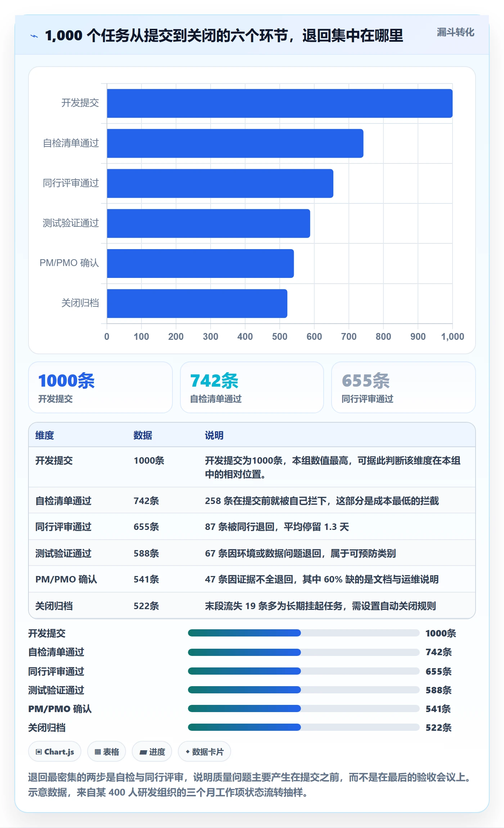Screen dimensions: 504x828
Task: Click the 关闭归档 progress bar track
Action: pos(304,727)
